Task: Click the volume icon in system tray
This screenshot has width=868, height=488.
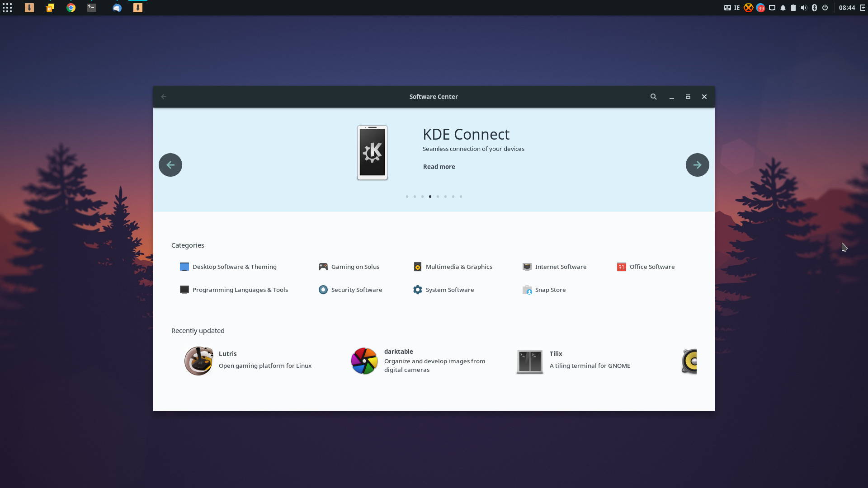Action: (804, 8)
